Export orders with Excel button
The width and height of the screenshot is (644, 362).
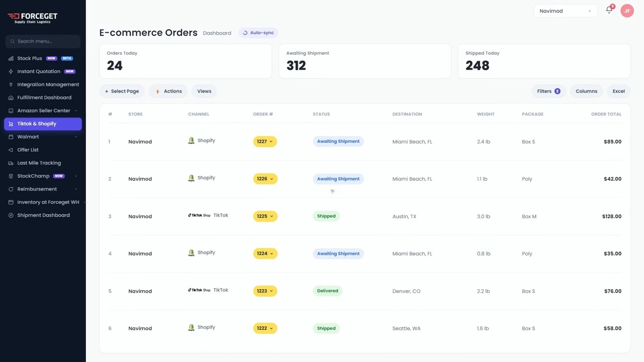[x=618, y=91]
